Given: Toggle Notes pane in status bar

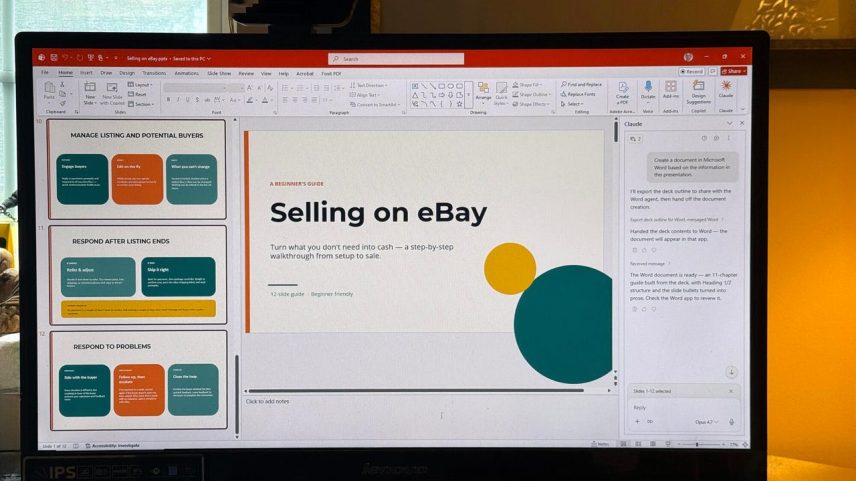Looking at the screenshot, I should (x=601, y=444).
